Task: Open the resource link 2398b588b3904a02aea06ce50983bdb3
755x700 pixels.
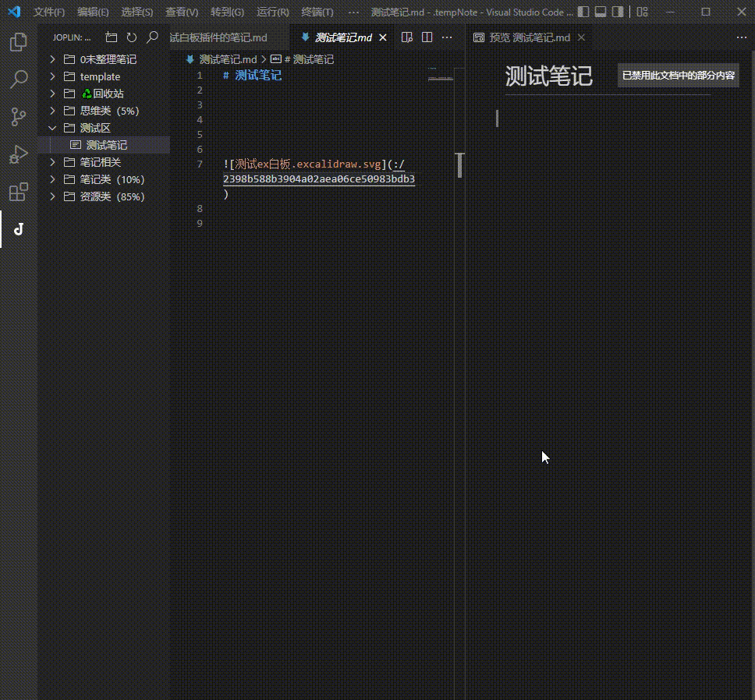Action: pyautogui.click(x=318, y=179)
